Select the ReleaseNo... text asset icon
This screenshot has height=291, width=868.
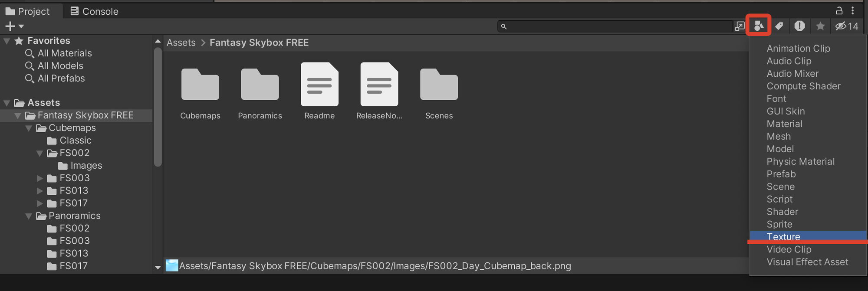pyautogui.click(x=379, y=84)
